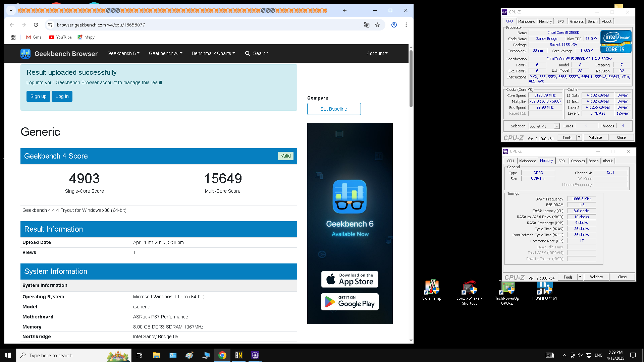This screenshot has width=644, height=362.
Task: Click the muted volume tray icon
Action: click(581, 355)
